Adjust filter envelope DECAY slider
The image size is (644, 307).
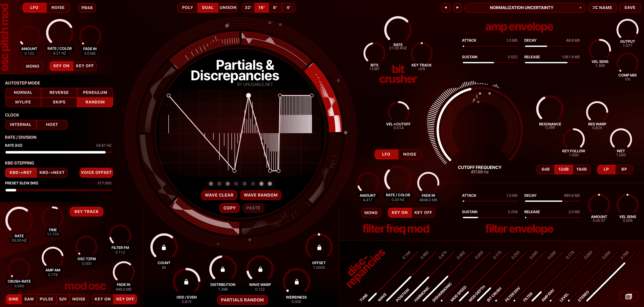(552, 201)
